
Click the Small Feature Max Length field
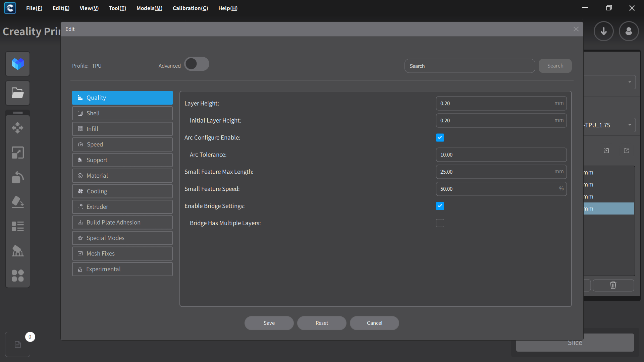point(501,172)
